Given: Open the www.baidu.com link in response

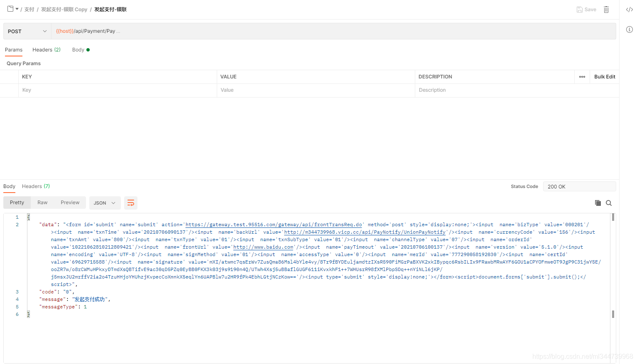Looking at the screenshot, I should 263,247.
